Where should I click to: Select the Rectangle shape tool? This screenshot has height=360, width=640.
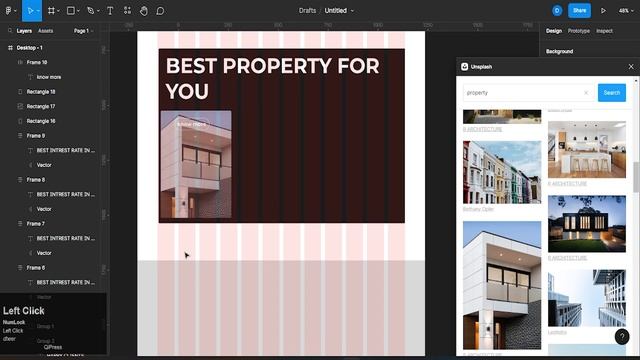[71, 11]
